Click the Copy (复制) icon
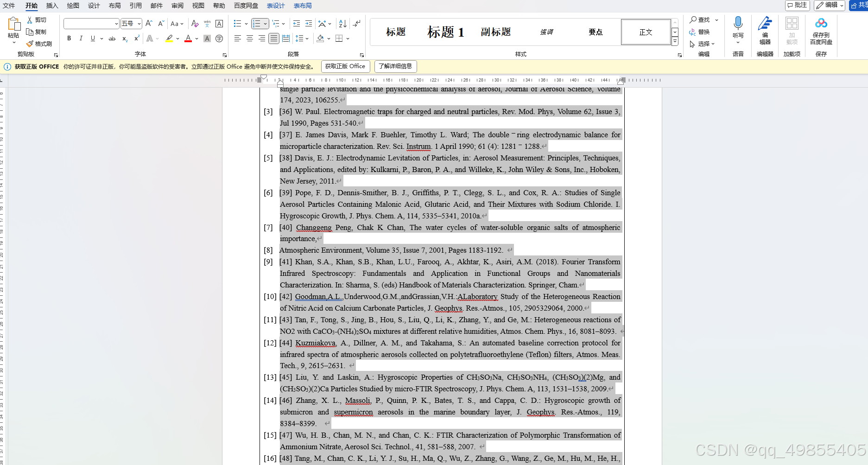The height and width of the screenshot is (465, 868). [30, 32]
